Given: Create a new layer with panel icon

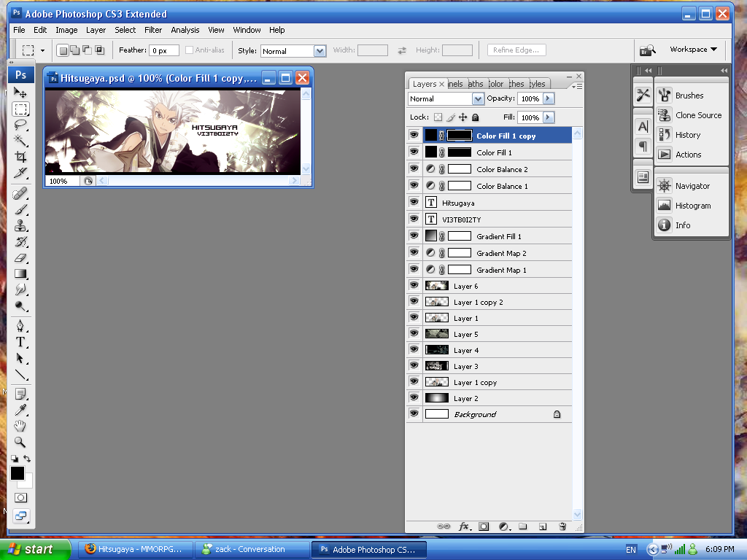Looking at the screenshot, I should tap(543, 526).
